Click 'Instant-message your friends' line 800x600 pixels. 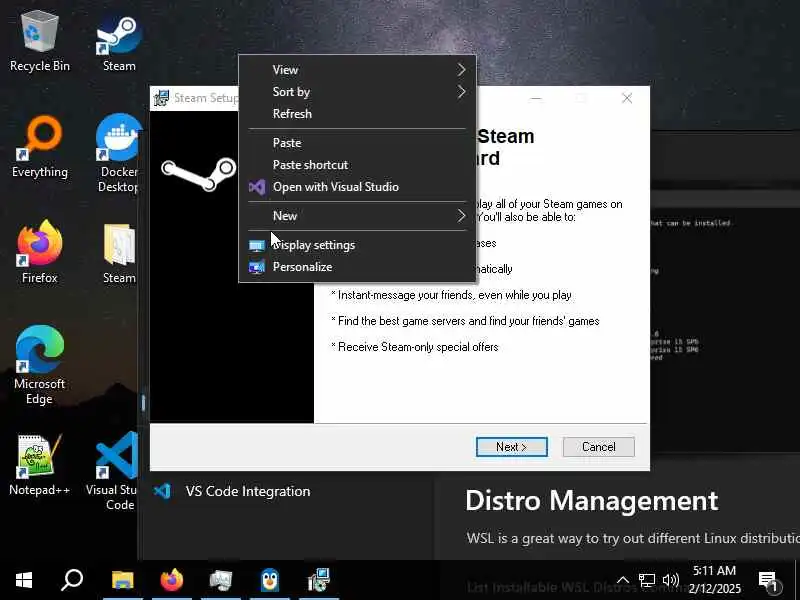click(x=451, y=295)
